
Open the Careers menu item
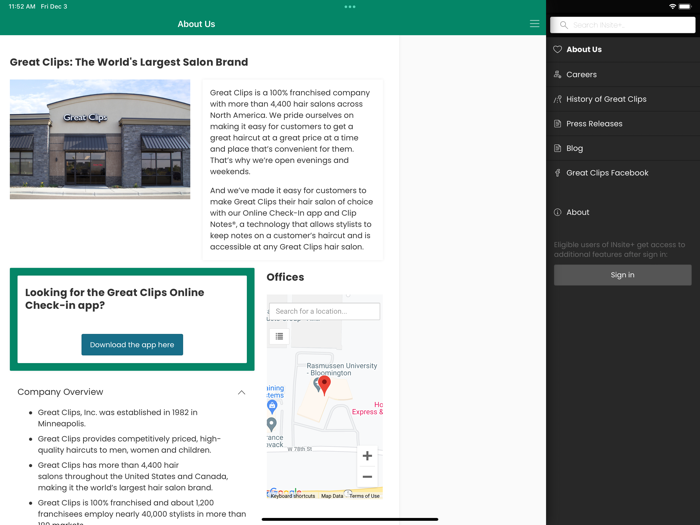point(623,75)
